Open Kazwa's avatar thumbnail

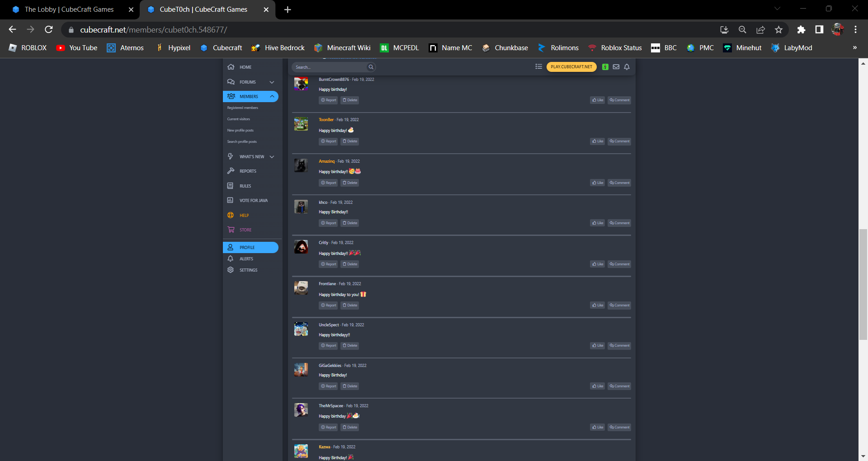tap(301, 451)
